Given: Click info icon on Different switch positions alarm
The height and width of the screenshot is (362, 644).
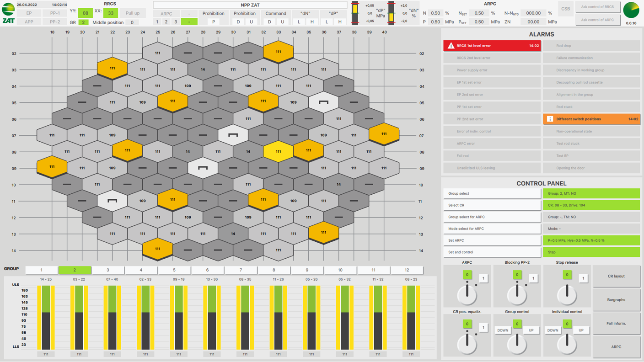Looking at the screenshot, I should (550, 119).
